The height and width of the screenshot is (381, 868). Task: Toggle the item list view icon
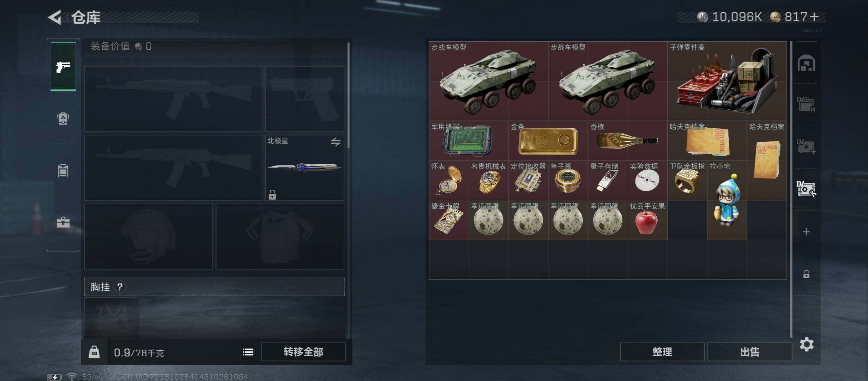(248, 352)
